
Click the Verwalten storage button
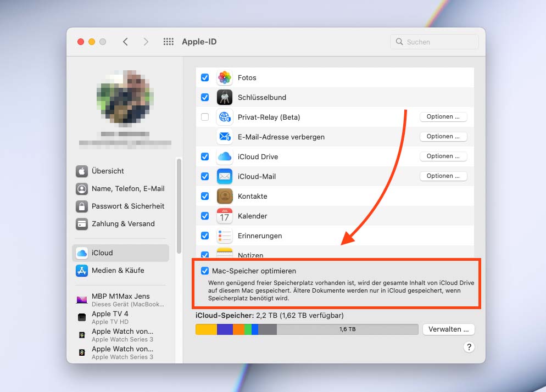click(448, 329)
